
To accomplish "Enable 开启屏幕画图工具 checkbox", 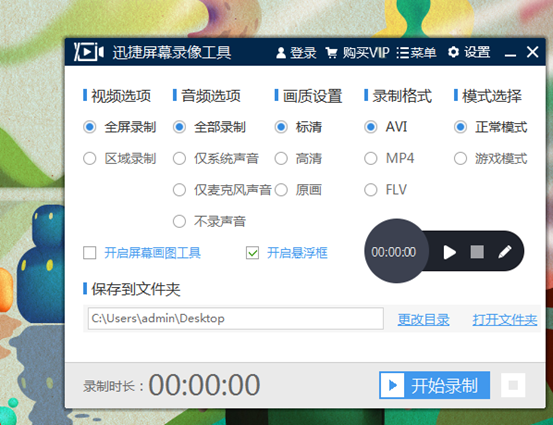I will click(90, 253).
